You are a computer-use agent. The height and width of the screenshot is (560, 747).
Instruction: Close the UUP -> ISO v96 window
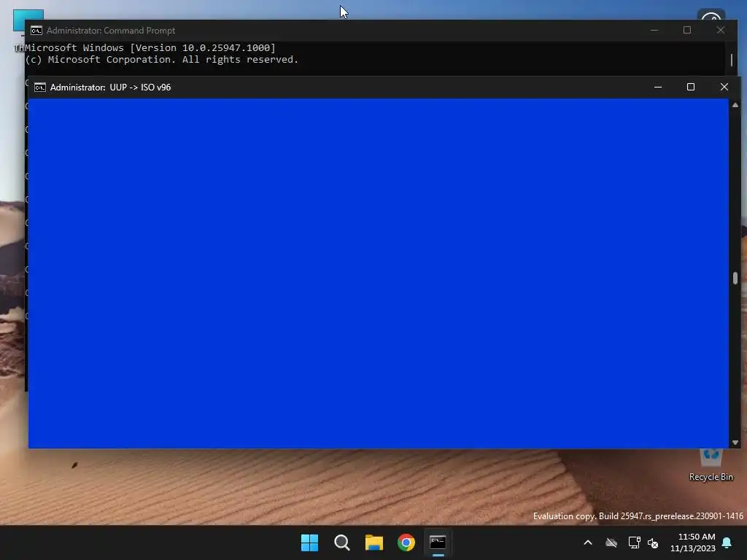724,87
